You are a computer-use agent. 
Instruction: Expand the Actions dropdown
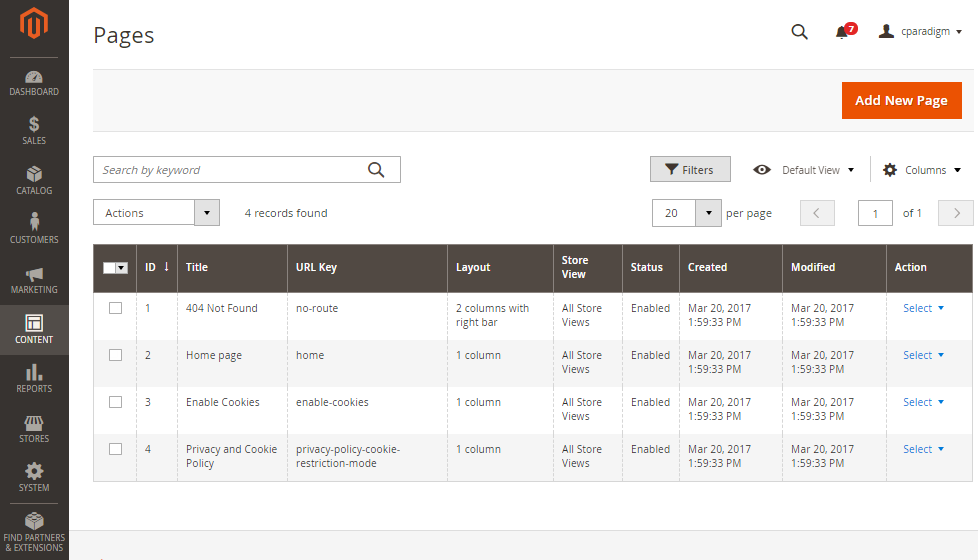pos(156,213)
